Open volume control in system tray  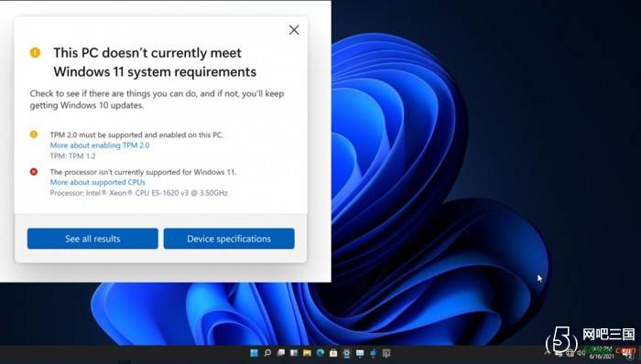[581, 353]
